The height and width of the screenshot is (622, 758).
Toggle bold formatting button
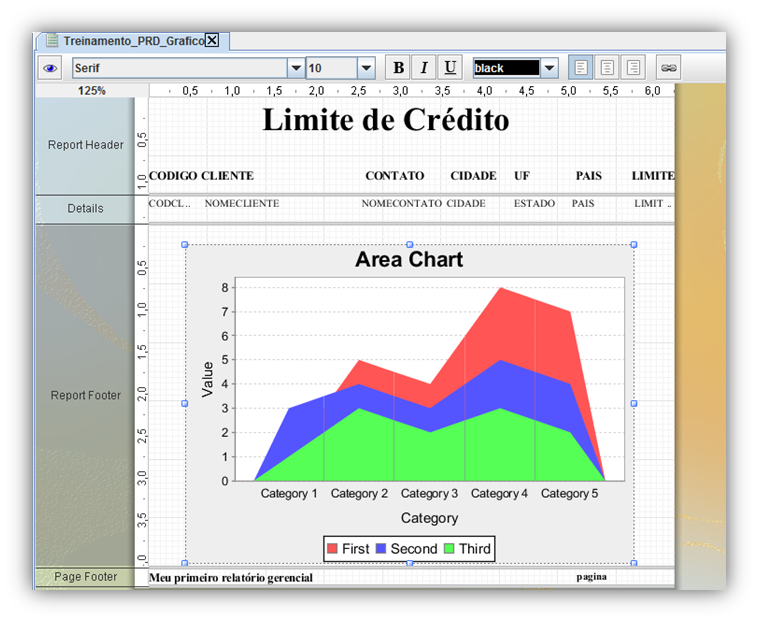pyautogui.click(x=398, y=68)
